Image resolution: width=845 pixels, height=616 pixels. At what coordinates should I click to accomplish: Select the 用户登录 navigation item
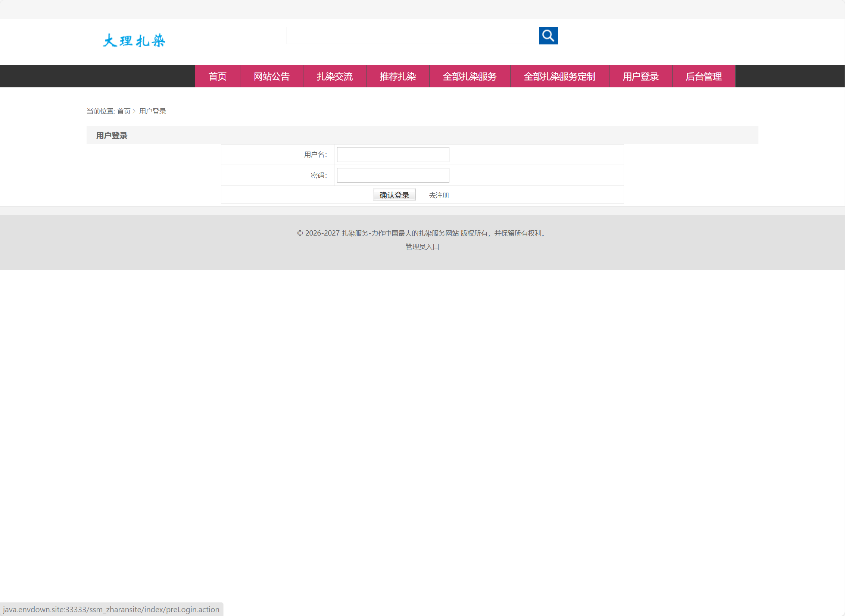point(640,76)
